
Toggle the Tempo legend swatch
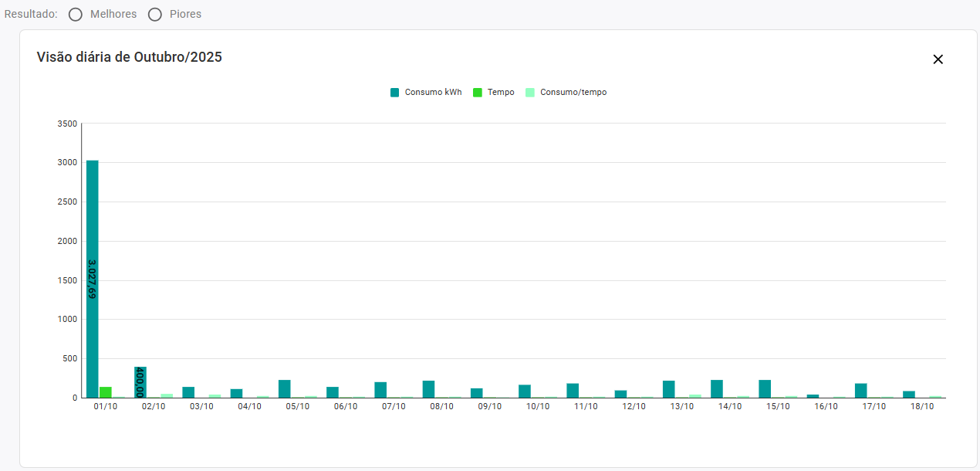coord(478,93)
